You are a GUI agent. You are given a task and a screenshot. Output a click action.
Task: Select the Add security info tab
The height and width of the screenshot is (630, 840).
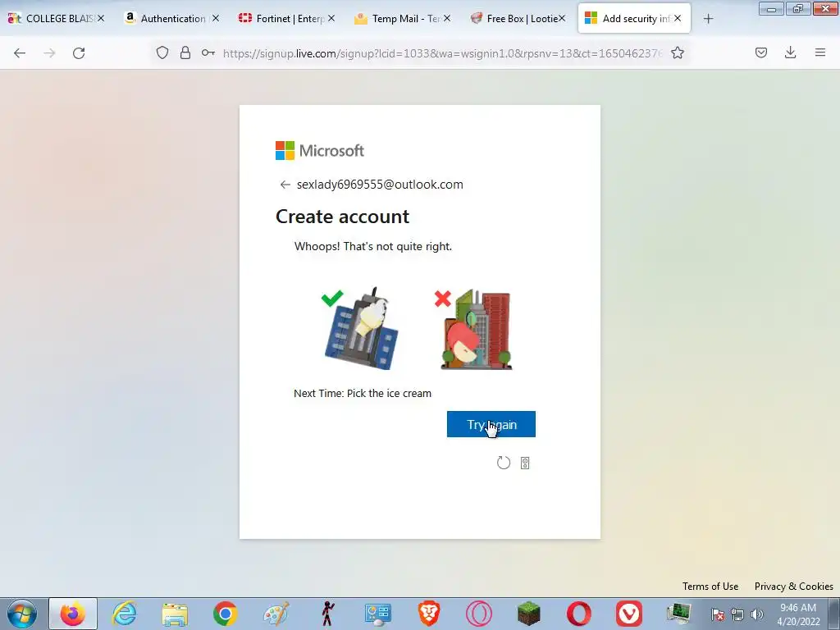[x=634, y=19]
